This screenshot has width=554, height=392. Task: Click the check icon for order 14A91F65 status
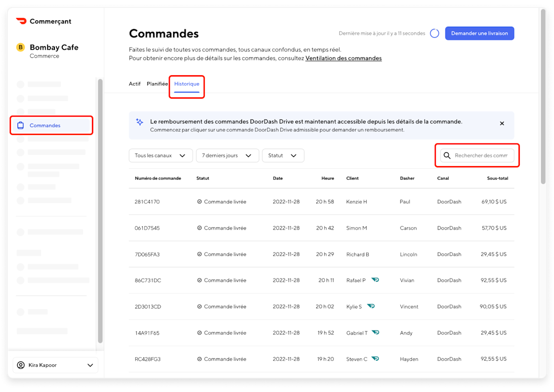point(199,333)
